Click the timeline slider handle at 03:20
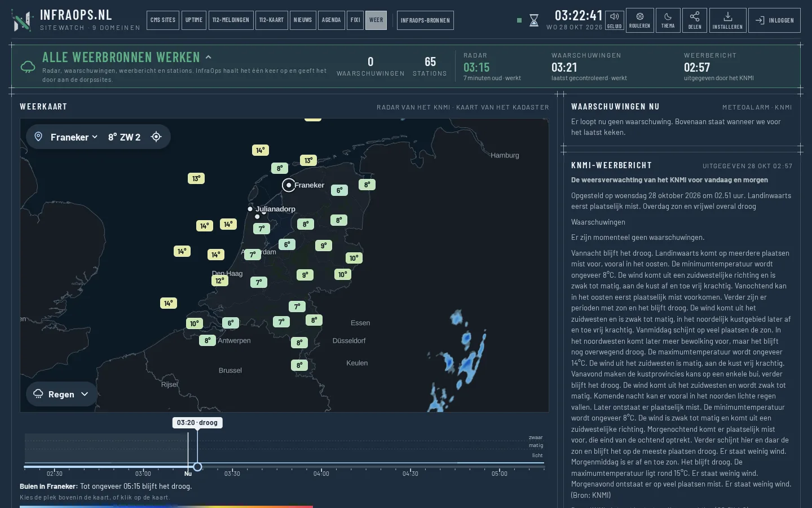Viewport: 812px width, 508px height. tap(197, 467)
